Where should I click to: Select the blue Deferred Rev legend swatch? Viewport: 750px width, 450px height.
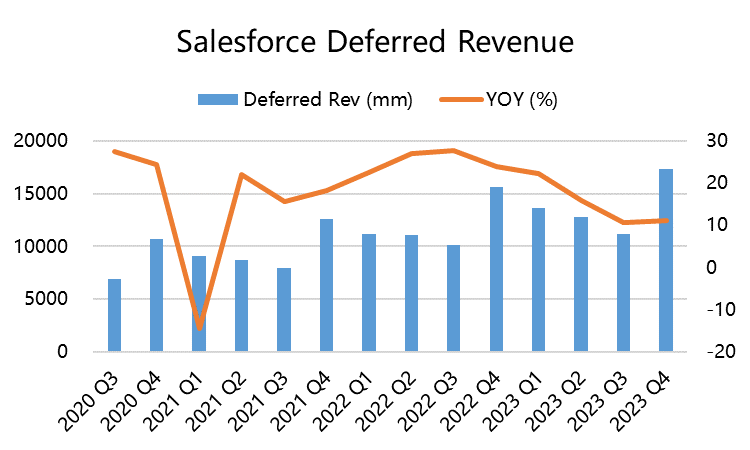point(218,99)
